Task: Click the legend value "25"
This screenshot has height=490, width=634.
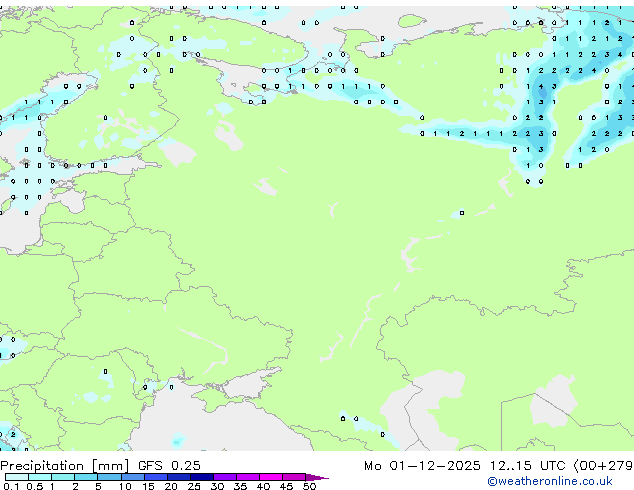Action: (194, 486)
